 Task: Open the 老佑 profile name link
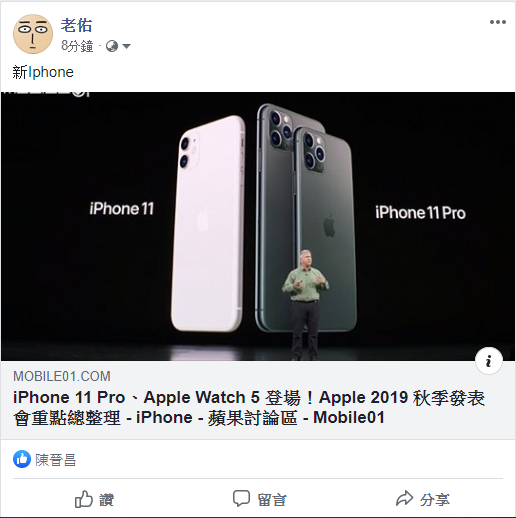(x=76, y=25)
